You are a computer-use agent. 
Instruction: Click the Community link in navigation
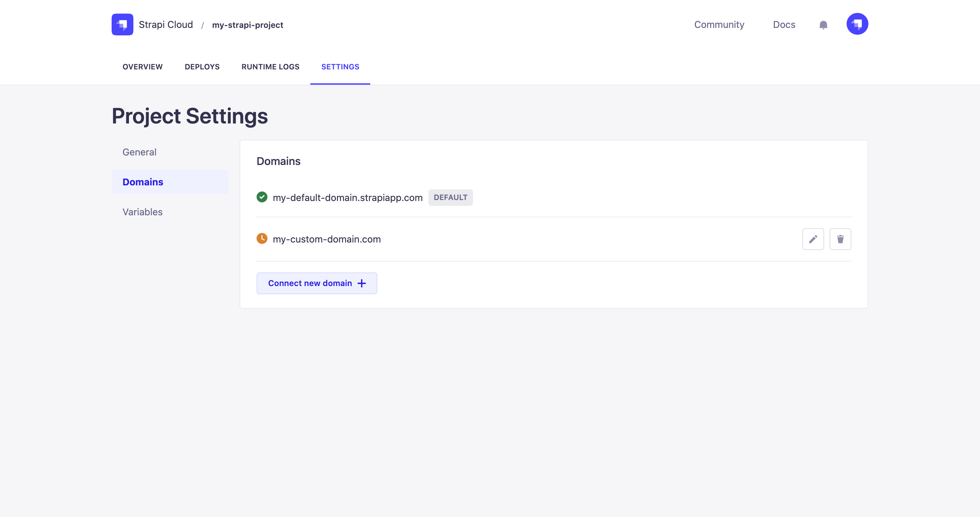click(719, 24)
